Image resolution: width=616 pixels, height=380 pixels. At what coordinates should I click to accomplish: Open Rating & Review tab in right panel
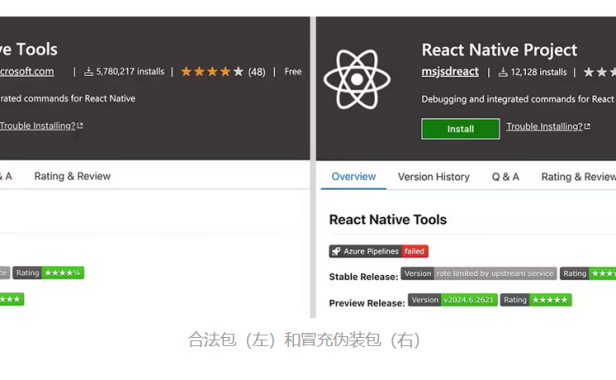click(578, 177)
